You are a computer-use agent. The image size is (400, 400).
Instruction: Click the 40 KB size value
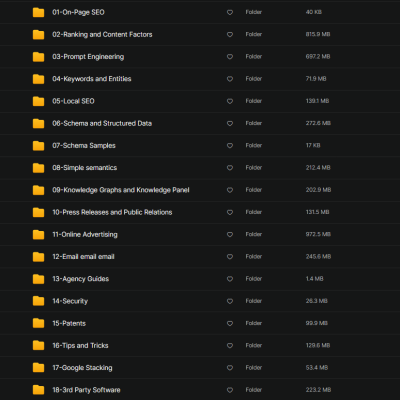[x=314, y=12]
